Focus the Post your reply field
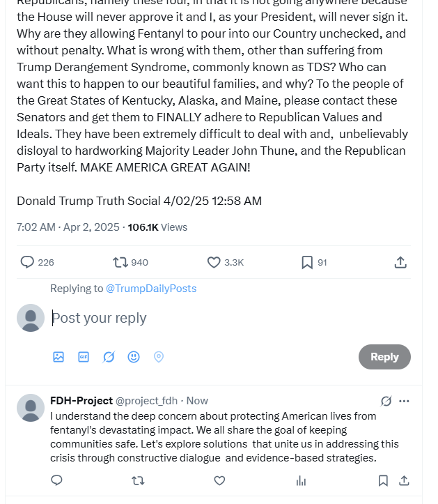Screen dimensions: 438x504 click(x=209, y=318)
